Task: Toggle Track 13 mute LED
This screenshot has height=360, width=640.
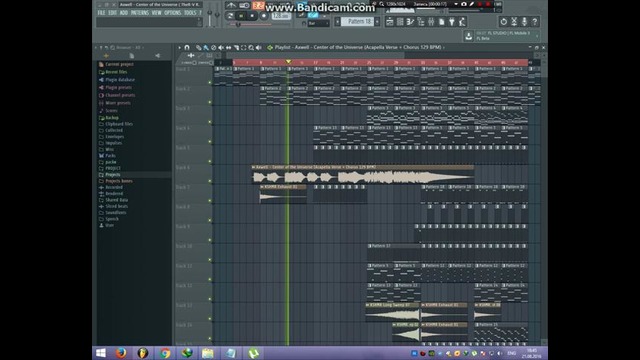Action: coord(210,319)
